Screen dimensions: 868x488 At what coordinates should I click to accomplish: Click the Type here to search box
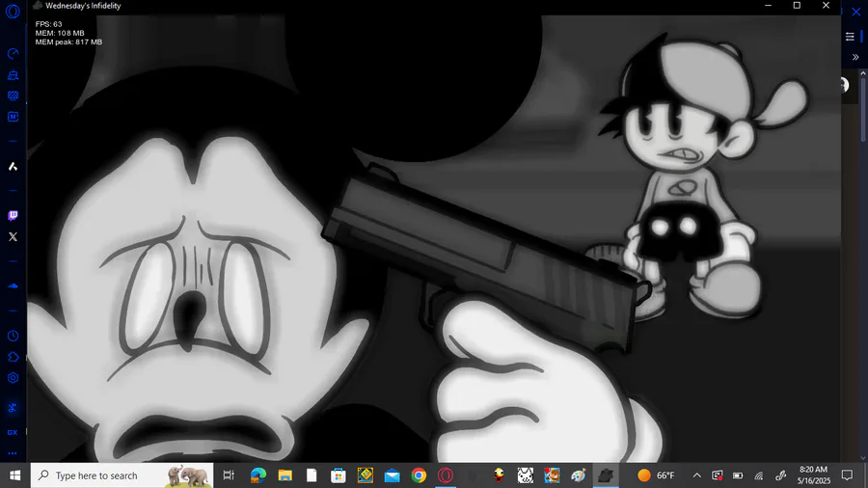coord(122,475)
